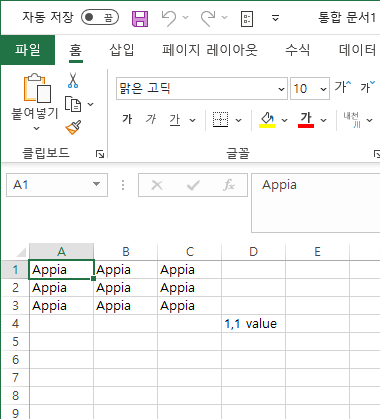This screenshot has height=419, width=380.
Task: Open the 페이지 레이아웃 tab
Action: (210, 50)
